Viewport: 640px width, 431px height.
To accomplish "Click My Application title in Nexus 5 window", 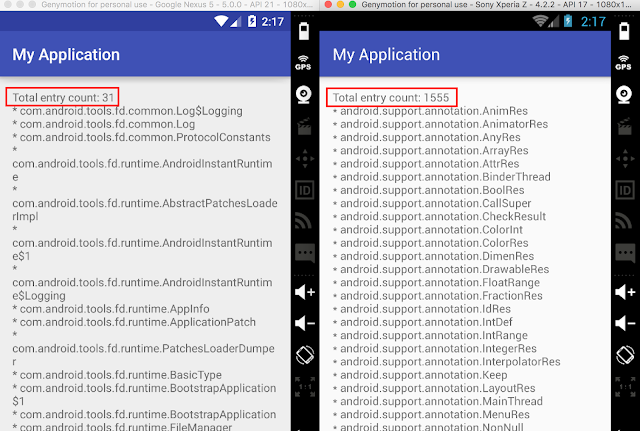I will click(66, 55).
